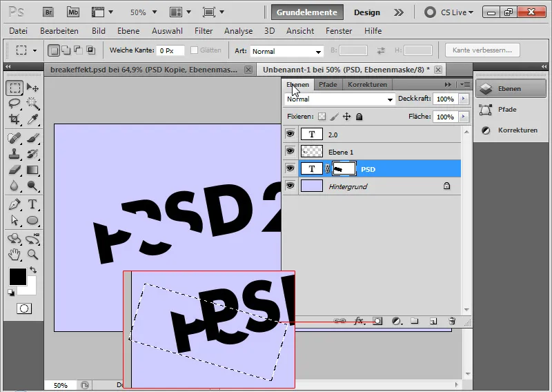Open the layers panel options menu
Image resolution: width=552 pixels, height=392 pixels.
465,84
